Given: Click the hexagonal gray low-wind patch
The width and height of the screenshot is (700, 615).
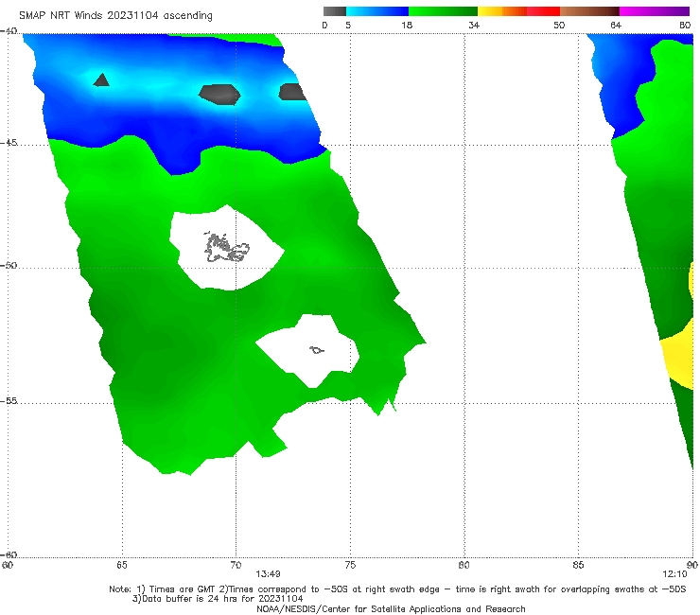Looking at the screenshot, I should coord(219,95).
